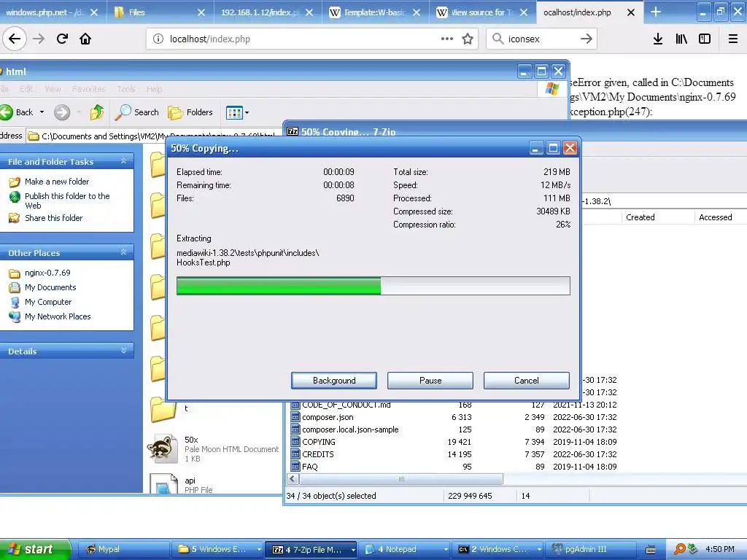Switch to View source for tab
Screen dimensions: 747x560
click(x=481, y=12)
